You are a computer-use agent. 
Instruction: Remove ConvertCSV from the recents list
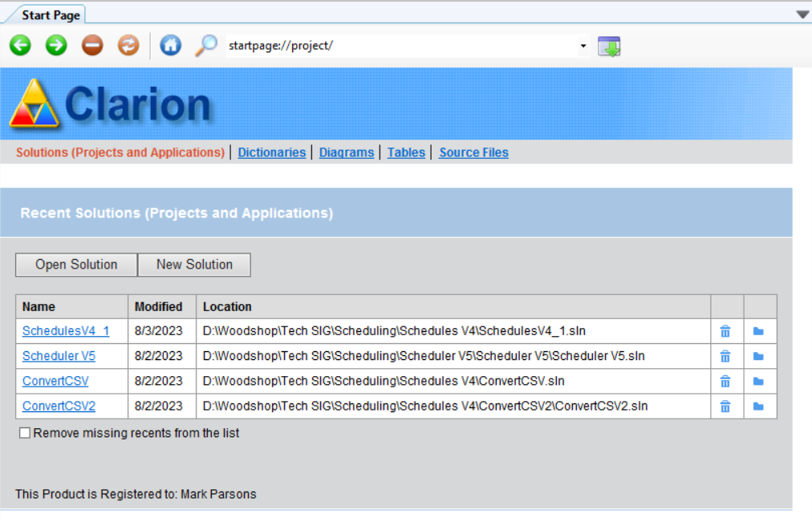[725, 381]
